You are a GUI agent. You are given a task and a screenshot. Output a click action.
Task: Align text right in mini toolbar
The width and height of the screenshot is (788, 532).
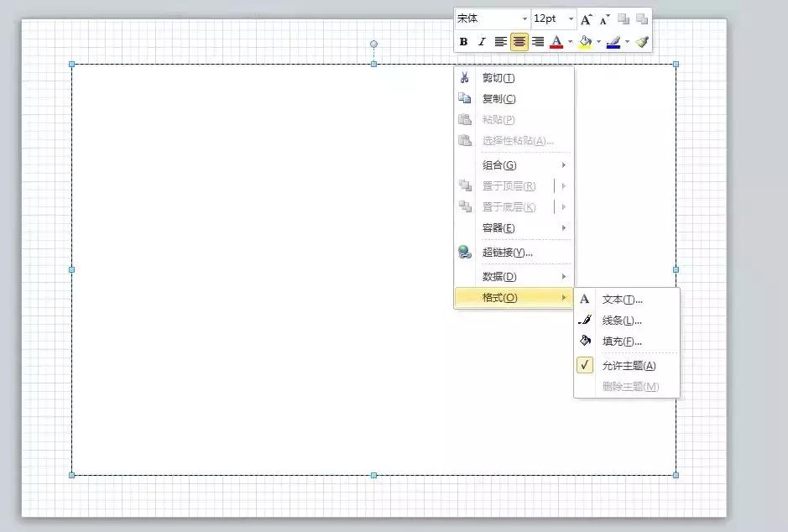pyautogui.click(x=538, y=42)
